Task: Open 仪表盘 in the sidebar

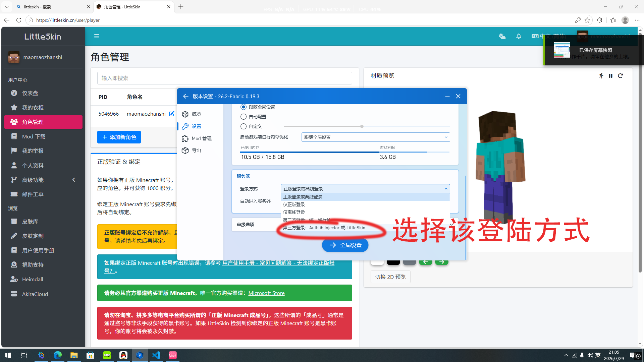Action: tap(43, 93)
